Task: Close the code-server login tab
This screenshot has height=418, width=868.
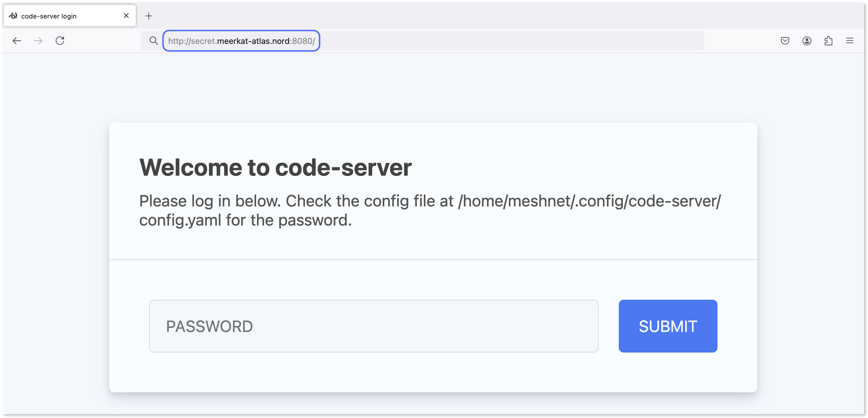Action: click(x=126, y=16)
